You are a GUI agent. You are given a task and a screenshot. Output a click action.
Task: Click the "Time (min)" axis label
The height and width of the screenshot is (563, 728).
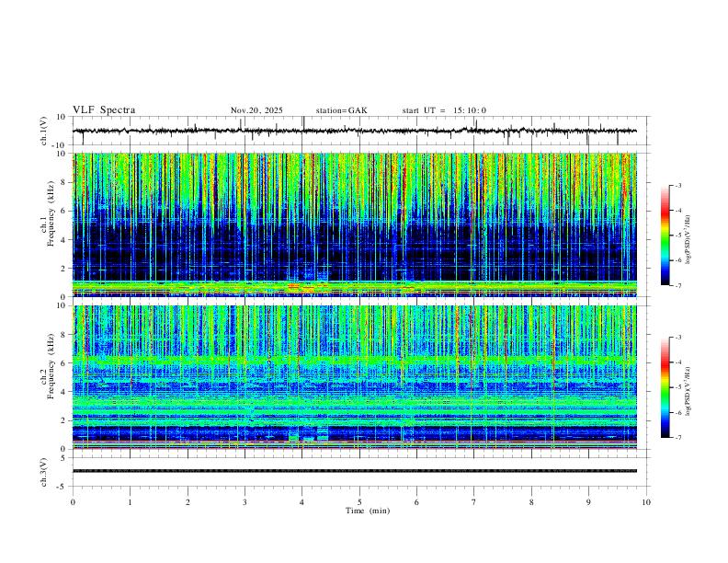click(x=368, y=511)
